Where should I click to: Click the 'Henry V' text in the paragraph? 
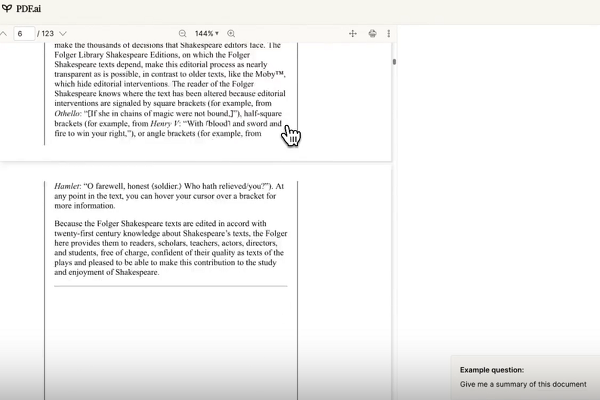coord(165,124)
